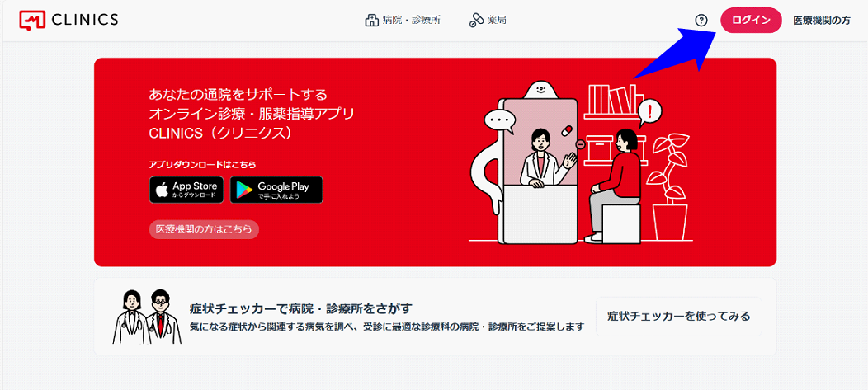Screen dimensions: 868x390
Task: Click the hospital building icon in the header
Action: click(371, 21)
